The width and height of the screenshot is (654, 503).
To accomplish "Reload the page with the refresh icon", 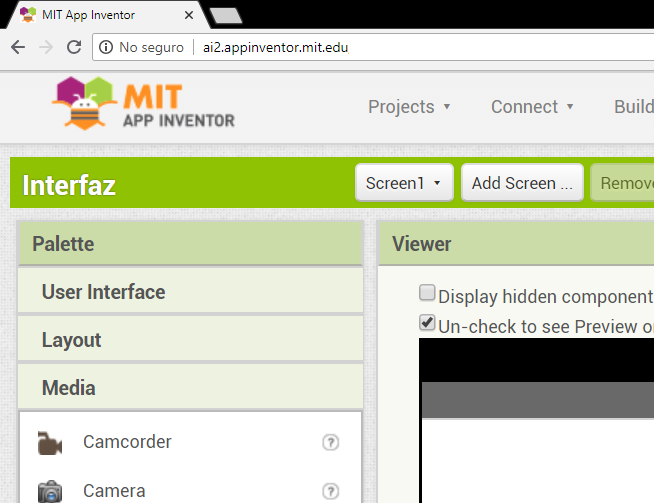I will 73,47.
